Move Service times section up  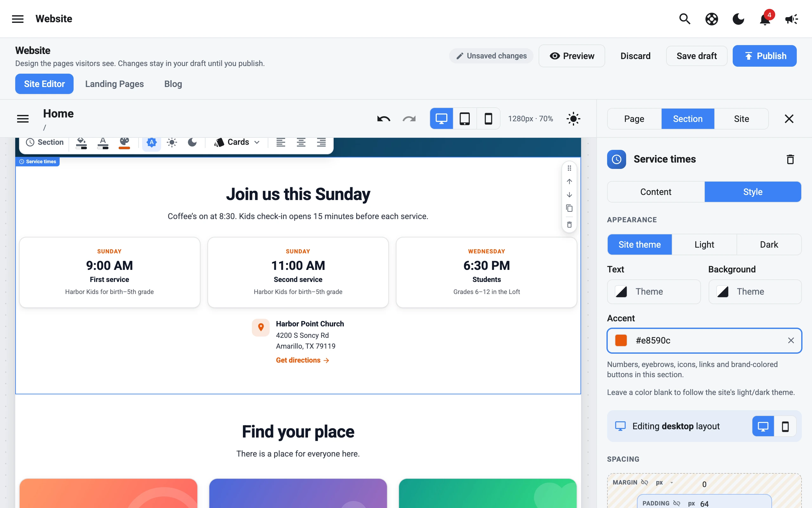point(569,181)
